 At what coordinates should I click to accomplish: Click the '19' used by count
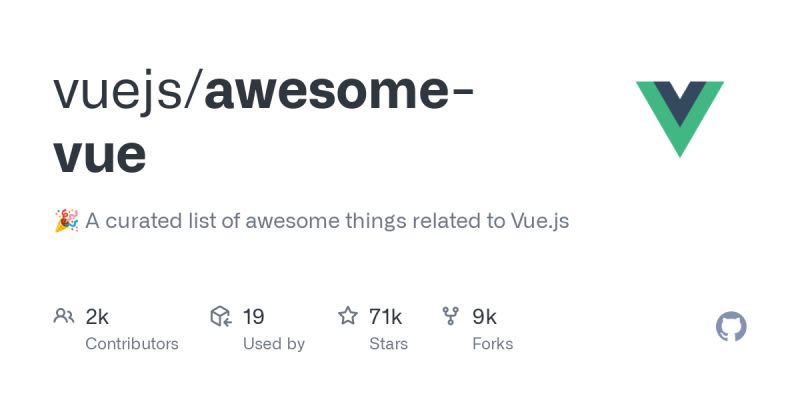[253, 317]
